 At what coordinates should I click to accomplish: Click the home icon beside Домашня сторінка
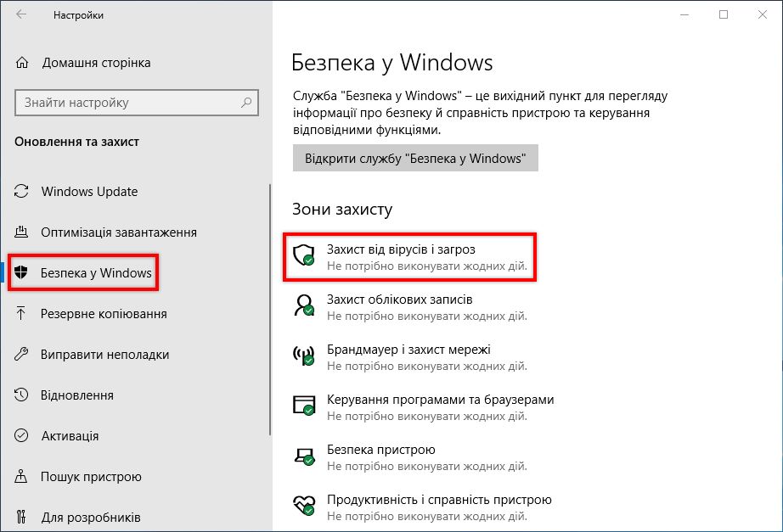click(x=23, y=63)
